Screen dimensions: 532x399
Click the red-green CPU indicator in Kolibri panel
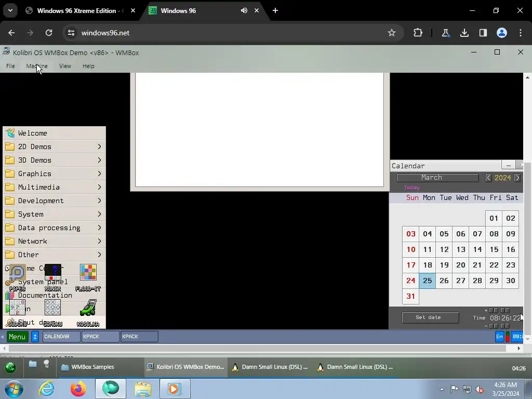coord(508,337)
